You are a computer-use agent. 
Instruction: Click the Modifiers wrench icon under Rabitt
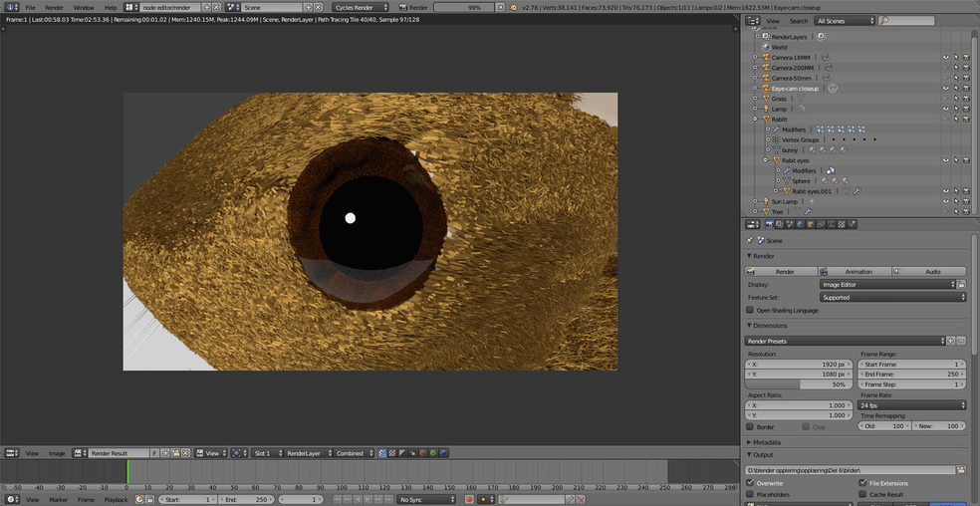click(x=777, y=129)
